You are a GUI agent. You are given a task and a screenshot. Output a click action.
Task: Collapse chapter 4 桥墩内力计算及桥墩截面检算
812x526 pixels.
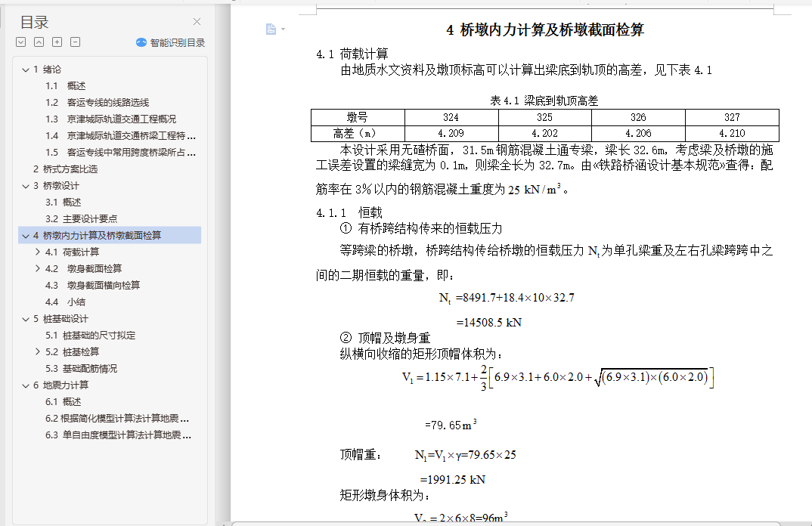coord(26,236)
